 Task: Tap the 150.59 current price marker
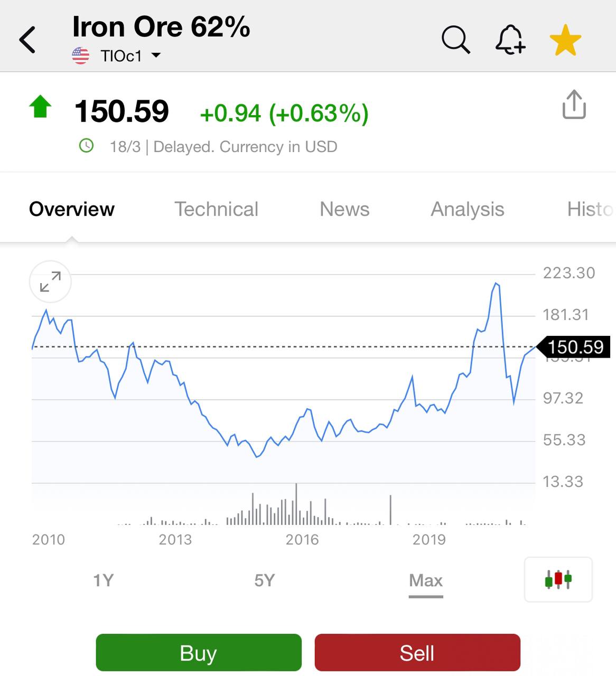click(574, 347)
